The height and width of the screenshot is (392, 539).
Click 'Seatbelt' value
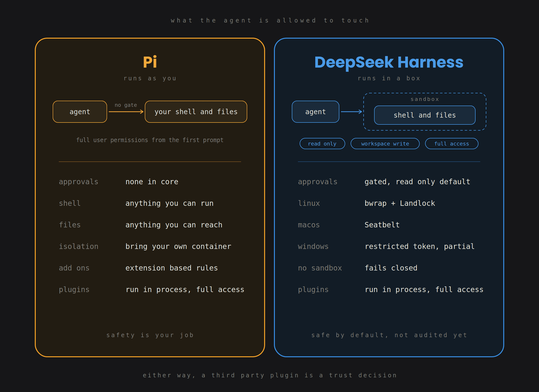382,225
